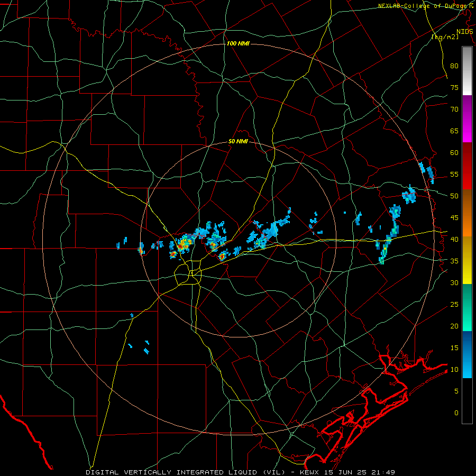Click the scale value '80'
The width and height of the screenshot is (476, 476).
click(x=454, y=66)
